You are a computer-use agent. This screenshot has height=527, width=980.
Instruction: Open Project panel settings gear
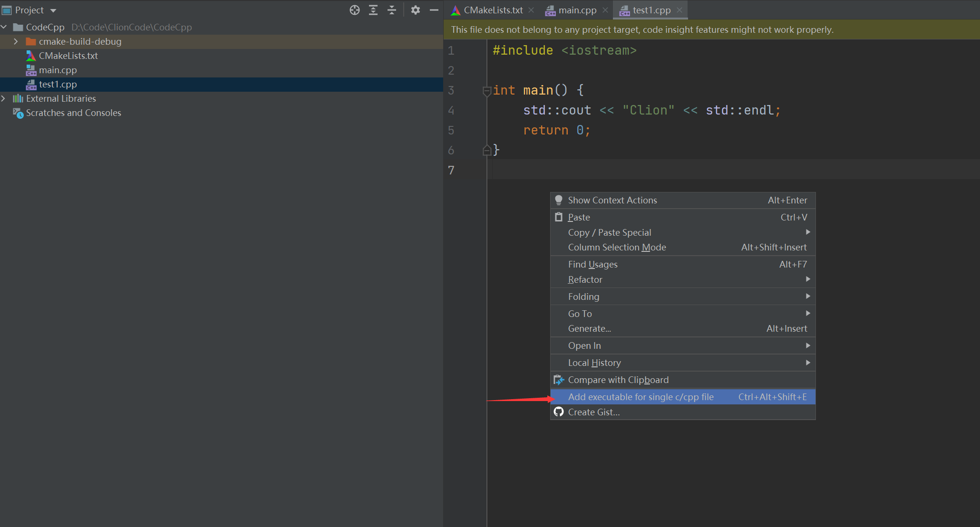click(x=416, y=10)
